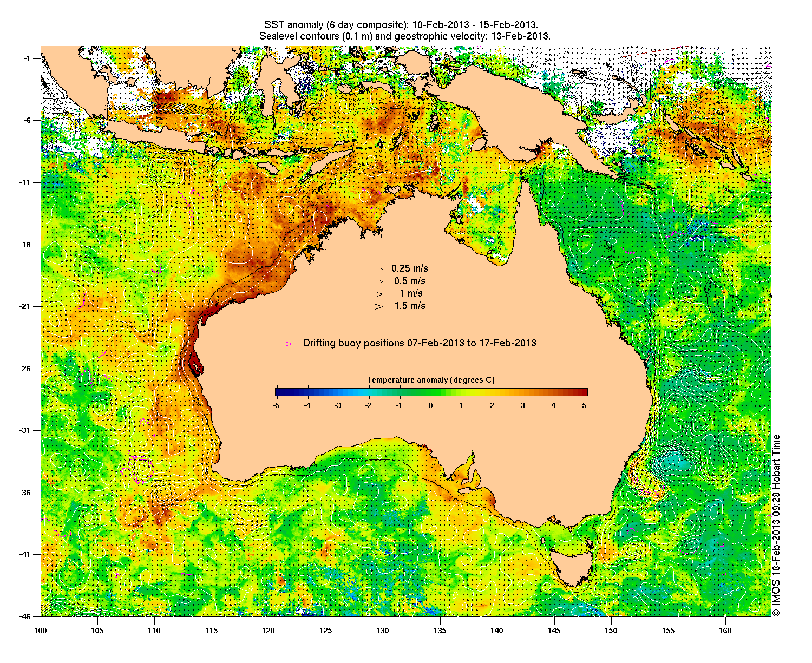812x663 pixels.
Task: Click the latitude axis label '-1'
Action: pyautogui.click(x=28, y=58)
